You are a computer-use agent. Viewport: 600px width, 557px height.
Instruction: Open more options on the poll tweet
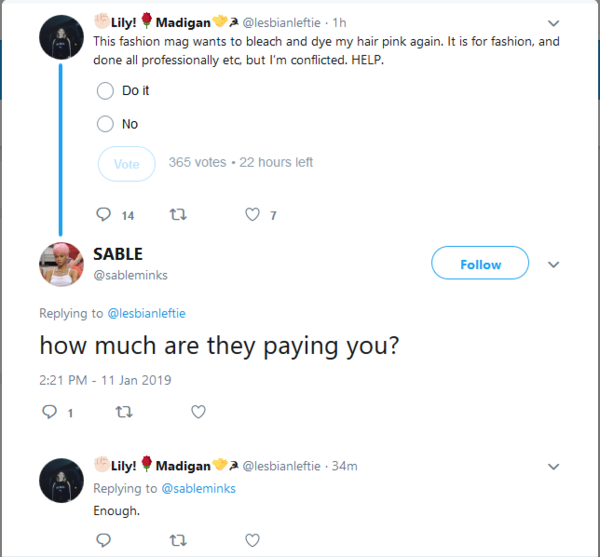(x=554, y=21)
